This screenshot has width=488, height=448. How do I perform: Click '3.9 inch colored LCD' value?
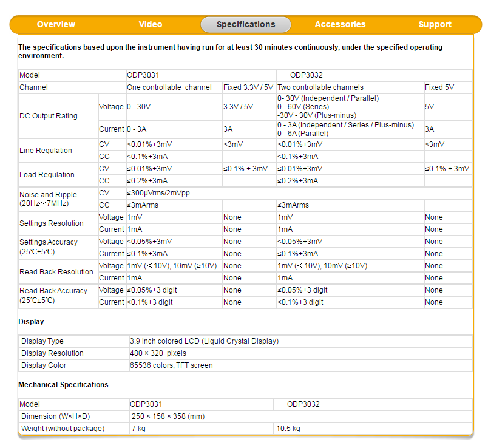tap(204, 341)
